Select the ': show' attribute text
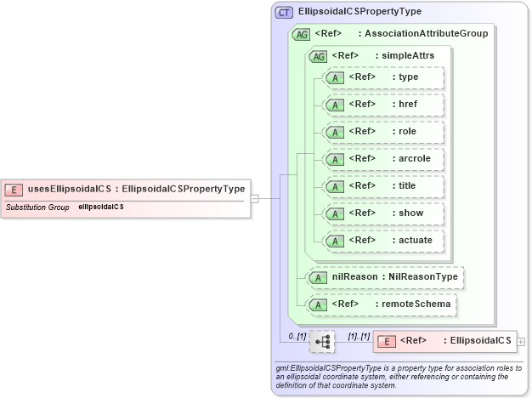The width and height of the screenshot is (532, 398). pos(408,213)
